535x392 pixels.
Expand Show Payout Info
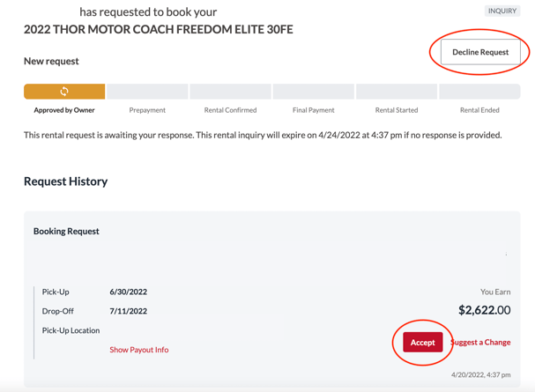pos(139,350)
